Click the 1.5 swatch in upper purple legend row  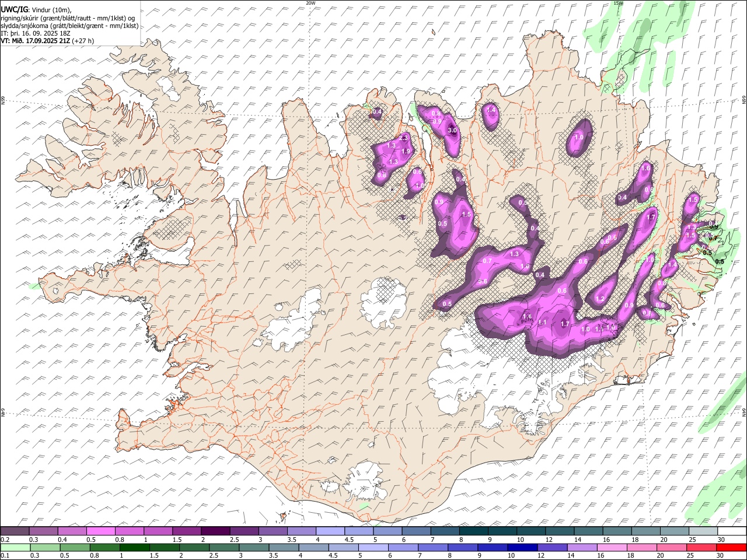coord(186,531)
